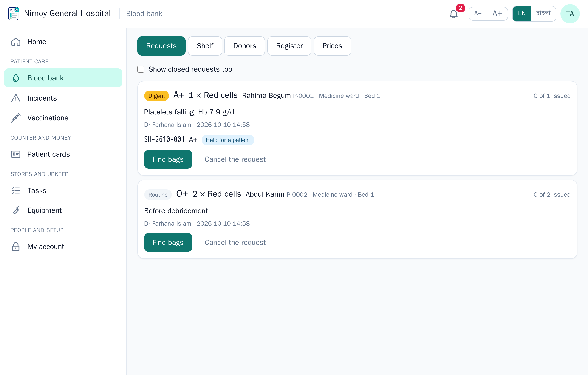Click the My account padlock icon
Screen dimensions: 588x375
coord(16,247)
